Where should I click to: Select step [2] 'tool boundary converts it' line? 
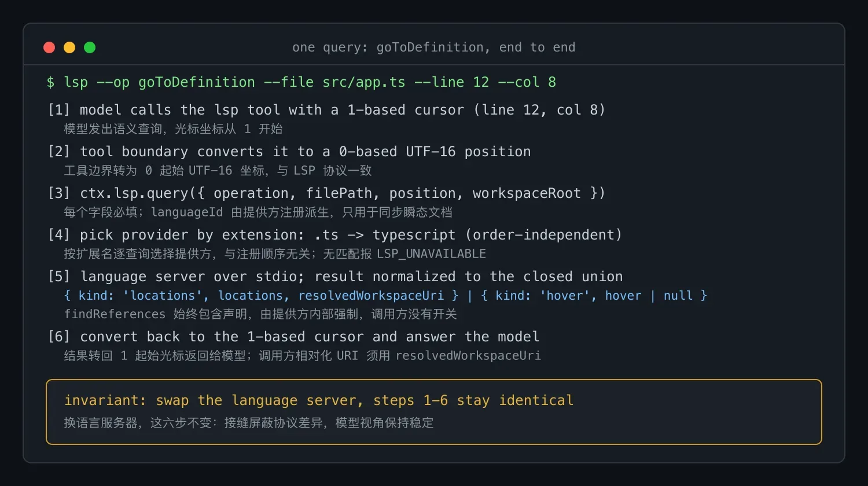coord(289,152)
